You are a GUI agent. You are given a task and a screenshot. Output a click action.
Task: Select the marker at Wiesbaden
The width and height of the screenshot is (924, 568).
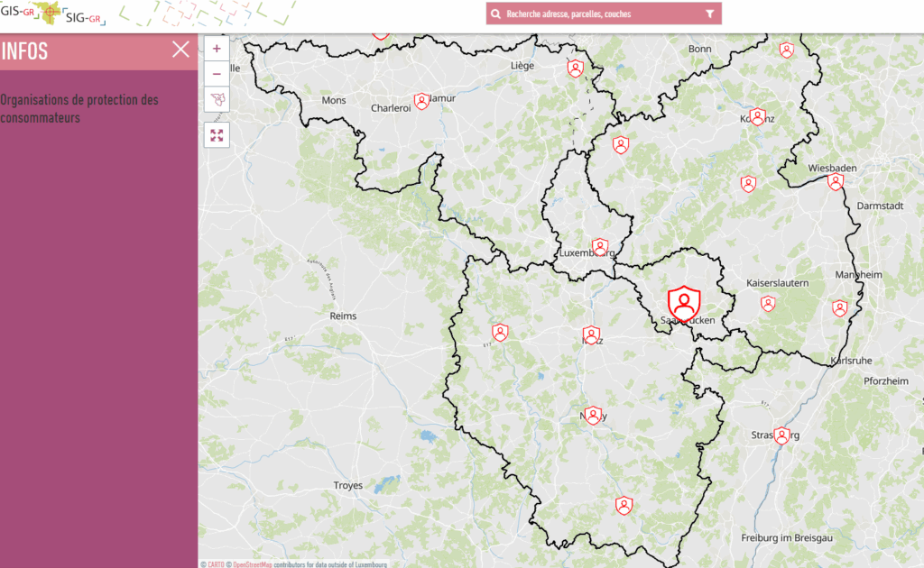coord(836,182)
